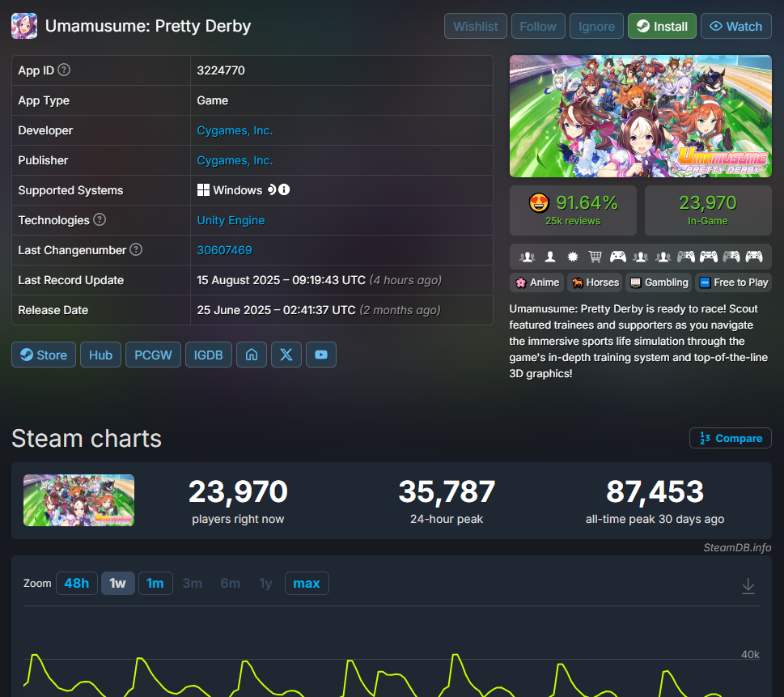
Task: Open the Gambling tag with slot machine icon
Action: 659,283
